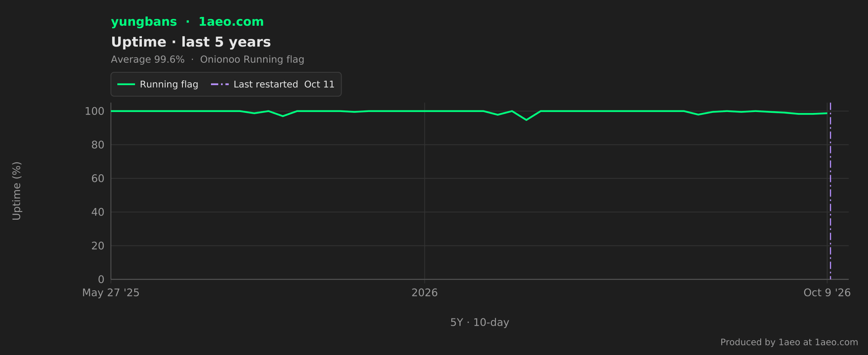Select the "Running flag" legend label
Screen dimensions: 868x355
pos(169,84)
